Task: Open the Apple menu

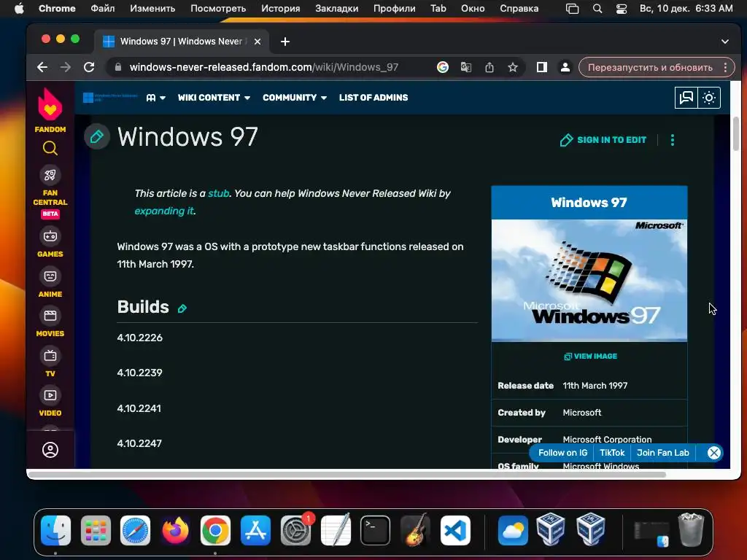Action: coord(19,9)
